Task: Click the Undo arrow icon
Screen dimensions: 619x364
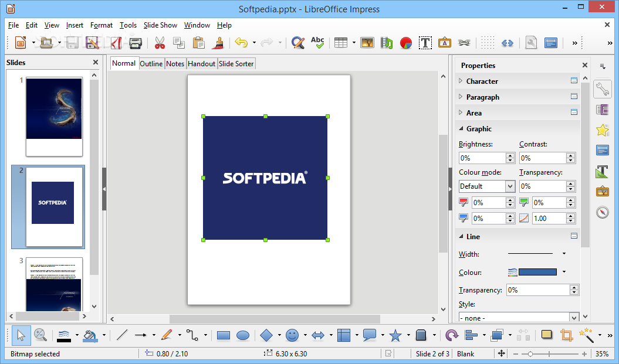Action: click(241, 43)
